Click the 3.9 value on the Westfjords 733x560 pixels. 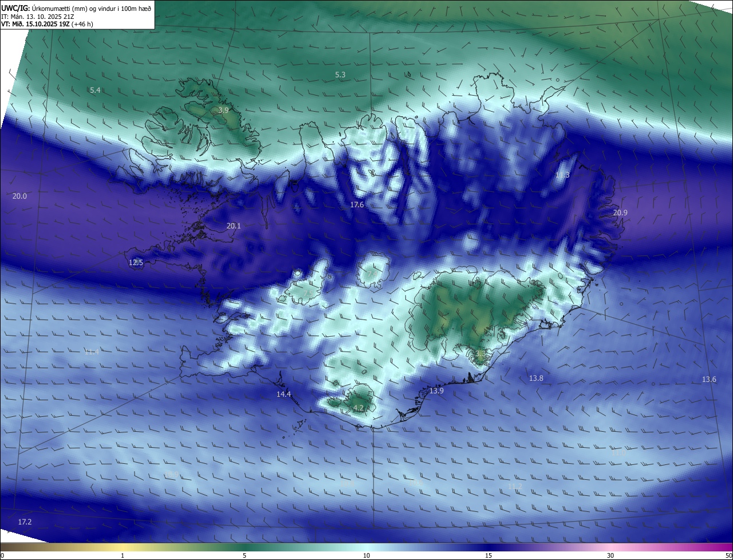click(223, 110)
